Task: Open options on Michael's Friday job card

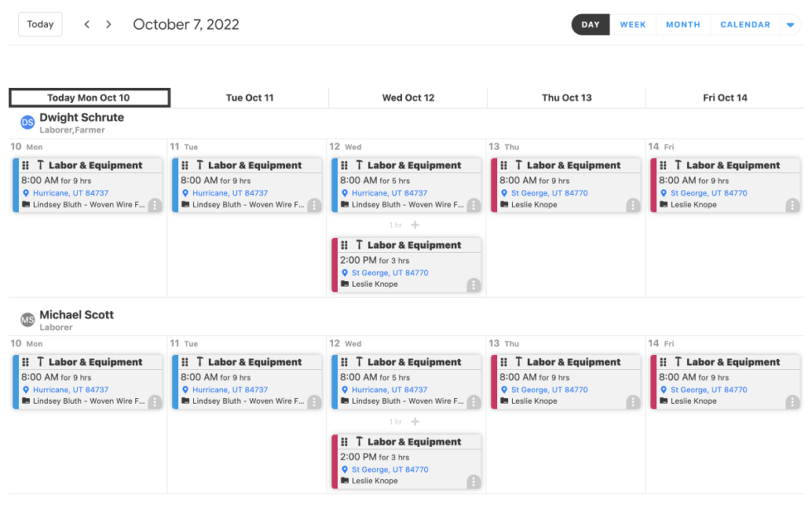Action: [792, 401]
